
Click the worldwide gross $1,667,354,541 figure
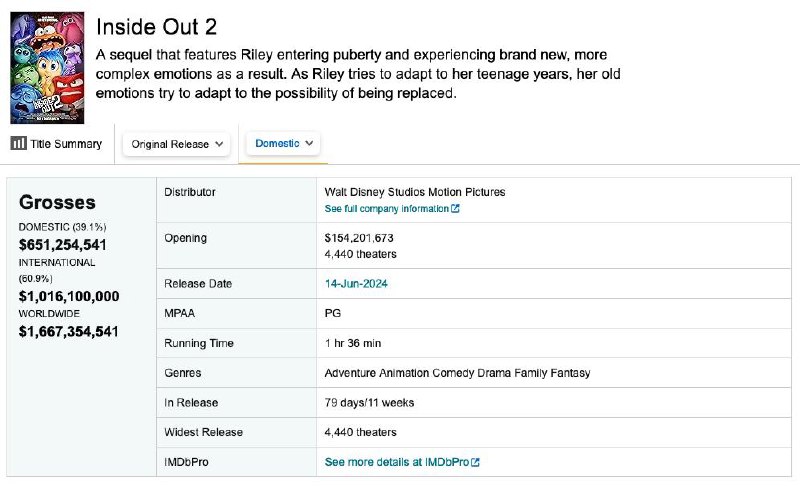point(68,332)
